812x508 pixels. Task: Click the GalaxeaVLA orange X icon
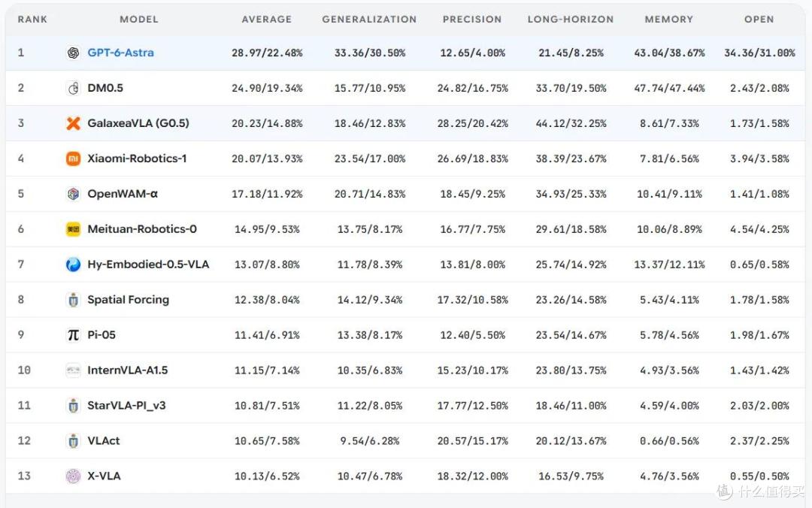click(x=73, y=123)
